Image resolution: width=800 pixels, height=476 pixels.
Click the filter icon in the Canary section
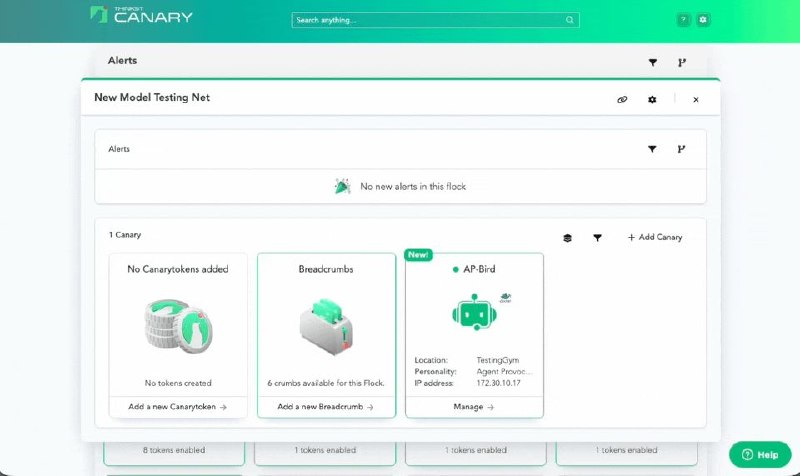point(597,237)
